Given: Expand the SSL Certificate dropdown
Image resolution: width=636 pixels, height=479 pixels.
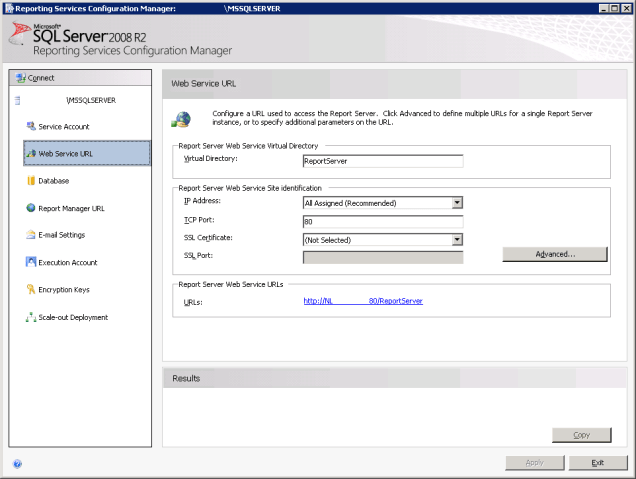Looking at the screenshot, I should (456, 239).
